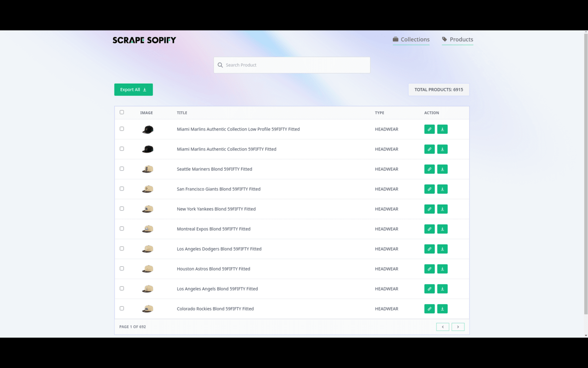Check Miami Marlins Low Profile 59FIFTY row
588x368 pixels.
pos(122,129)
